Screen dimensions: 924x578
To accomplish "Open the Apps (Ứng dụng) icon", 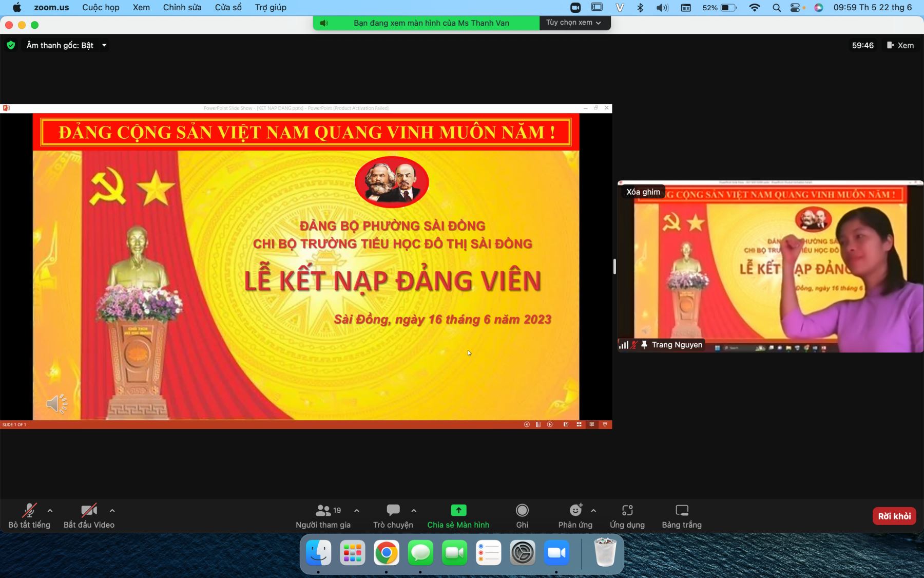I will coord(627,510).
